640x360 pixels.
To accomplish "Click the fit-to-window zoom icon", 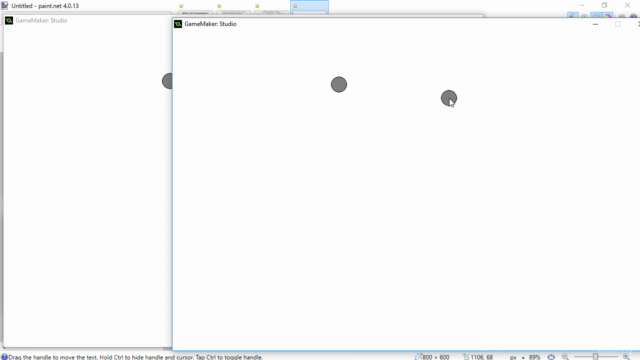I will click(x=551, y=357).
